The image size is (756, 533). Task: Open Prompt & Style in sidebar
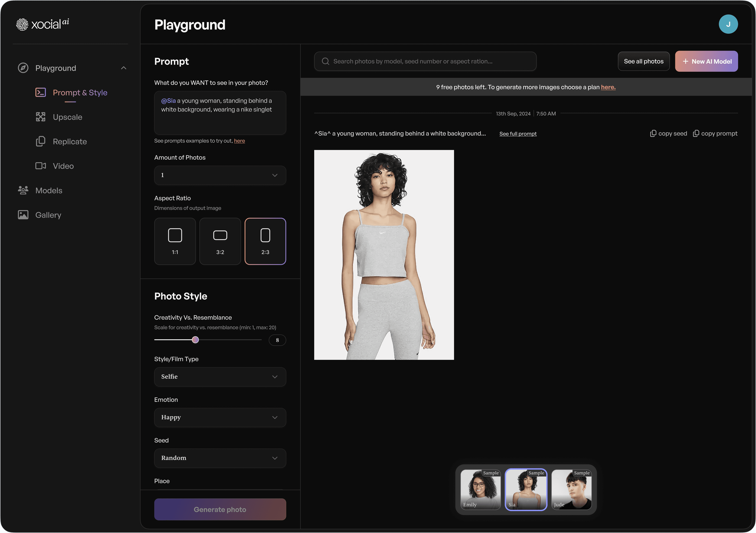click(71, 93)
